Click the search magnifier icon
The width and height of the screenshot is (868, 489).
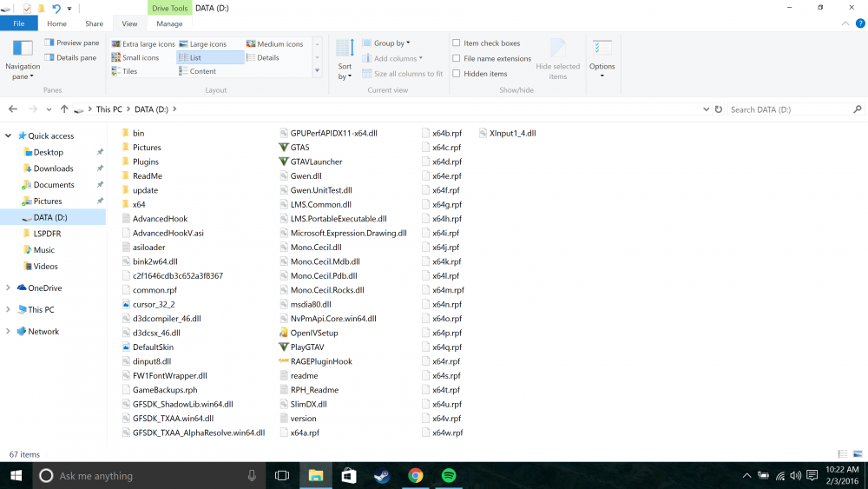[x=858, y=109]
